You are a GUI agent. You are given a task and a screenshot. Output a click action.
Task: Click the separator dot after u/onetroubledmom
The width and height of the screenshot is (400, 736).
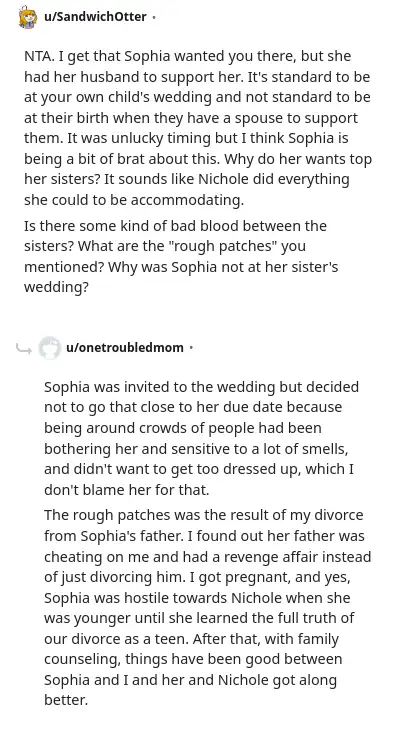point(191,348)
